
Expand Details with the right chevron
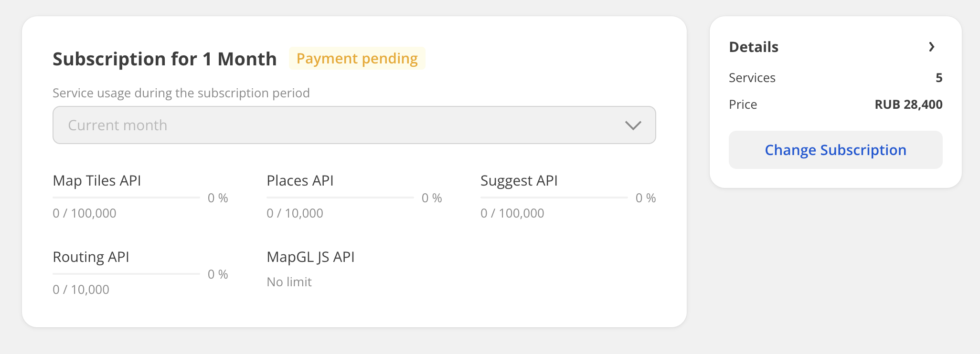(931, 47)
